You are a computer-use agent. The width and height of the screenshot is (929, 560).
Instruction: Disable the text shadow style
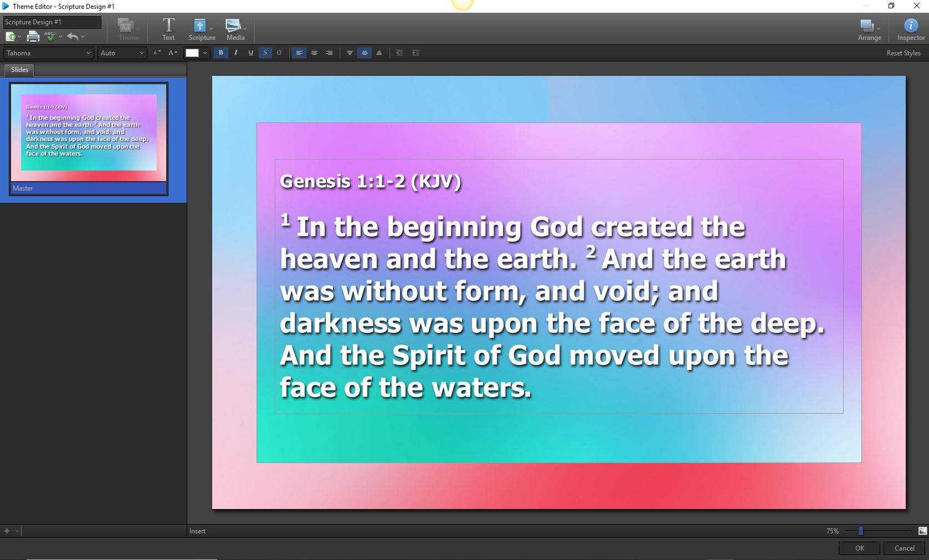[x=265, y=53]
